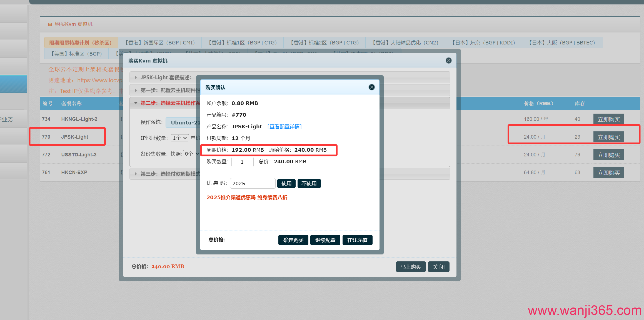This screenshot has height=320, width=644.
Task: Select the 限期限量特惠计划（秒杀区）tab
Action: (x=80, y=42)
